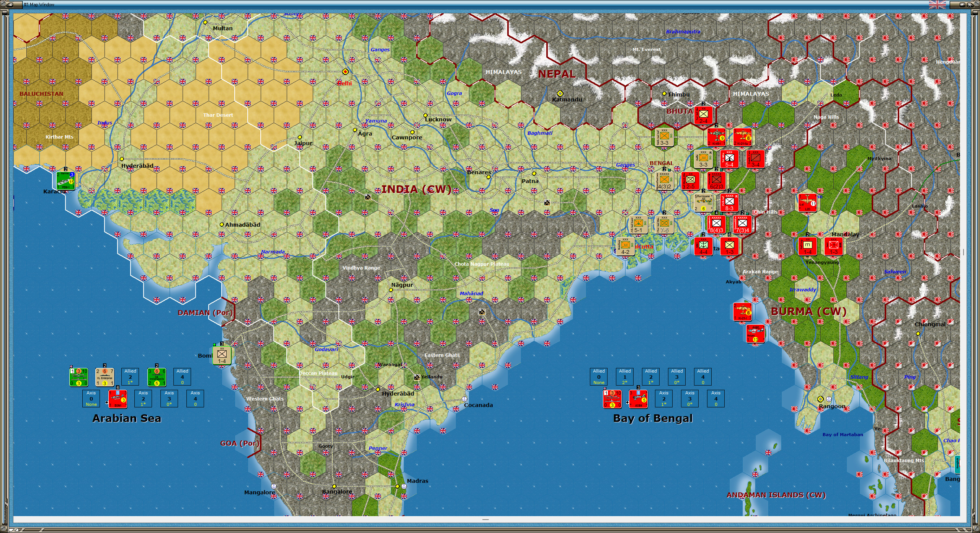This screenshot has width=980, height=533.
Task: Select the Japanese 8-3 infantry army counter
Action: [x=729, y=203]
